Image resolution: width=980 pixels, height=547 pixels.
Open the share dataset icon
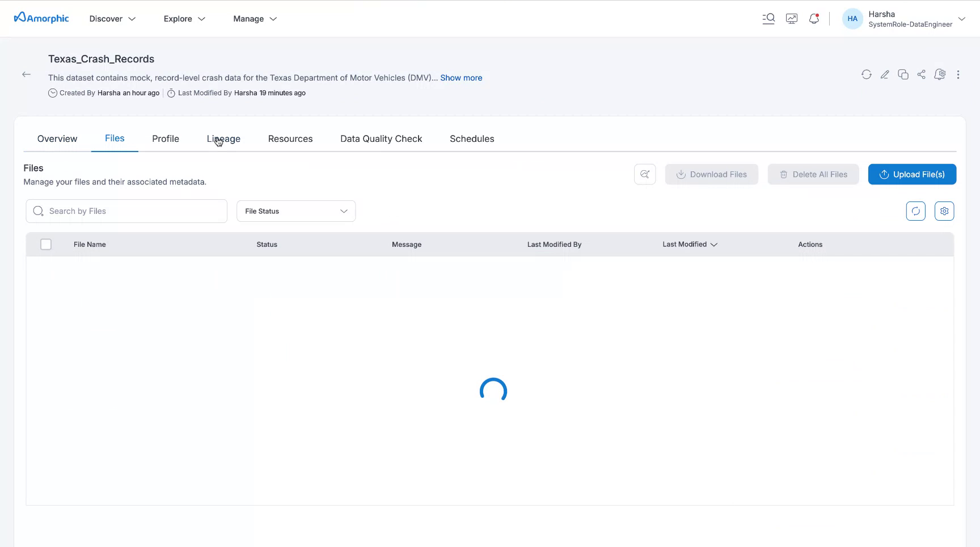coord(921,74)
